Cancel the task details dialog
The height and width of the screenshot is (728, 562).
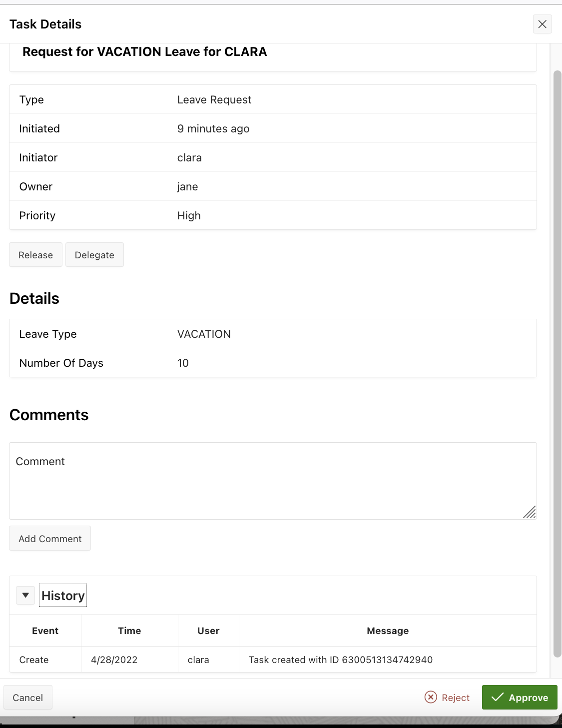[x=28, y=698]
